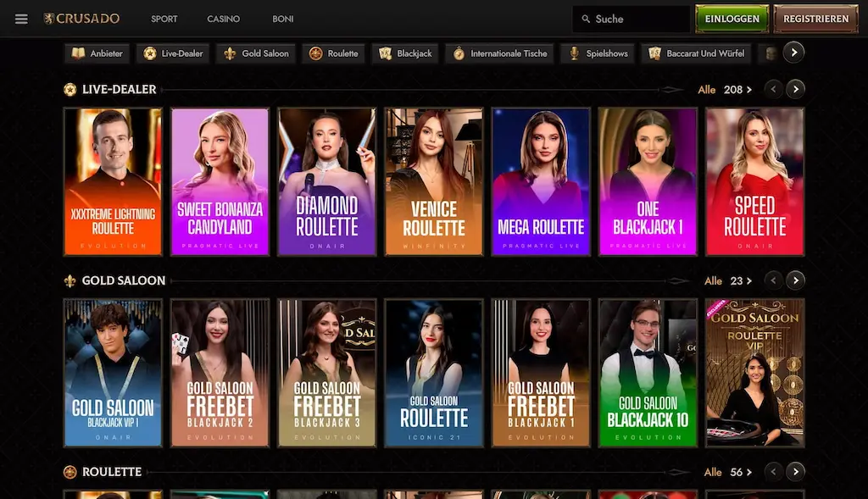Next page arrow in Live-Dealer row
Screen dimensions: 868x499
pos(795,89)
